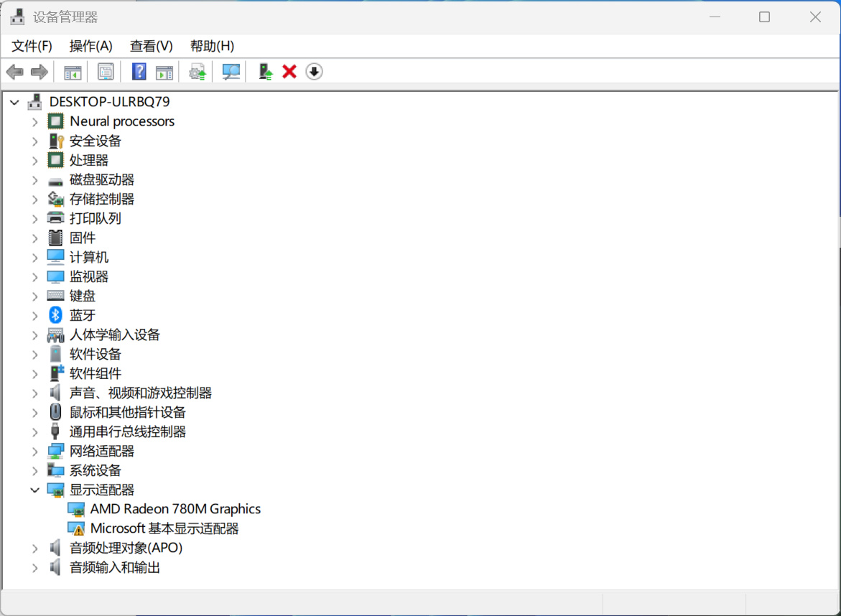Screen dimensions: 841x616
Task: Select the 网络适配器 category label
Action: pyautogui.click(x=102, y=451)
